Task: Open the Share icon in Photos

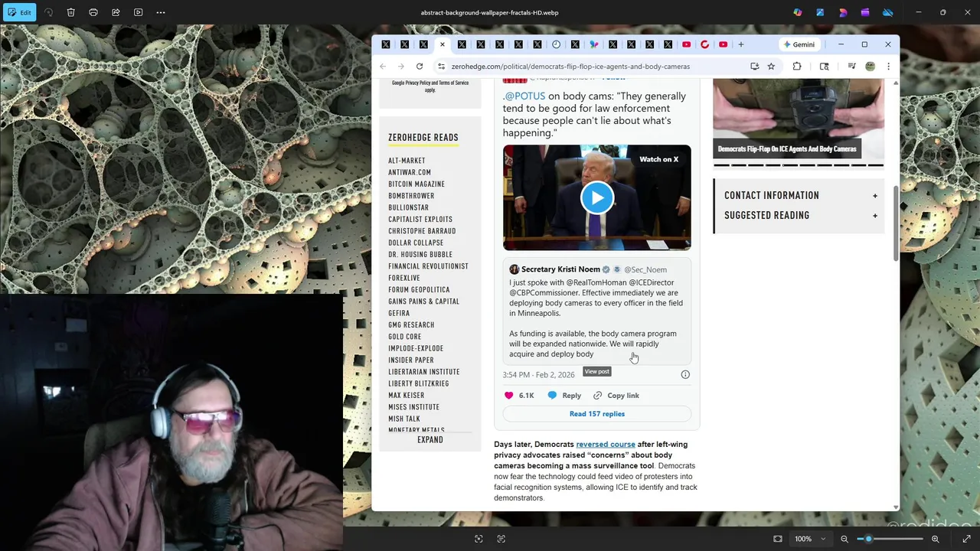Action: 116,12
